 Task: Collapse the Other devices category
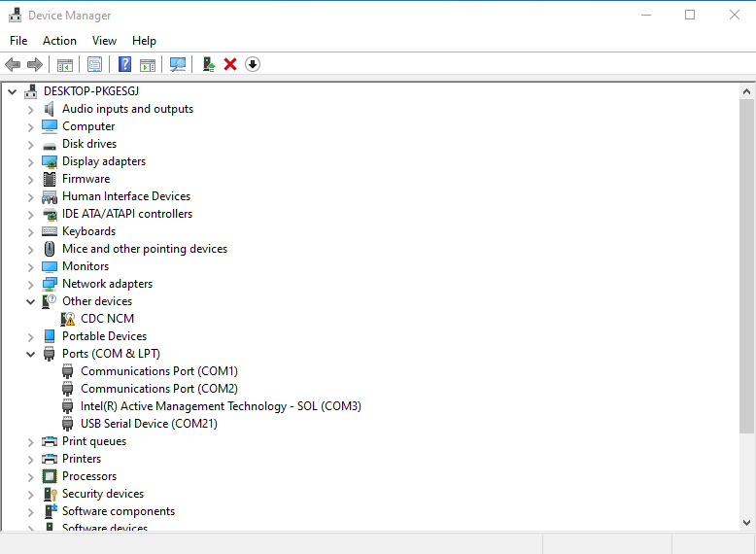[x=30, y=302]
